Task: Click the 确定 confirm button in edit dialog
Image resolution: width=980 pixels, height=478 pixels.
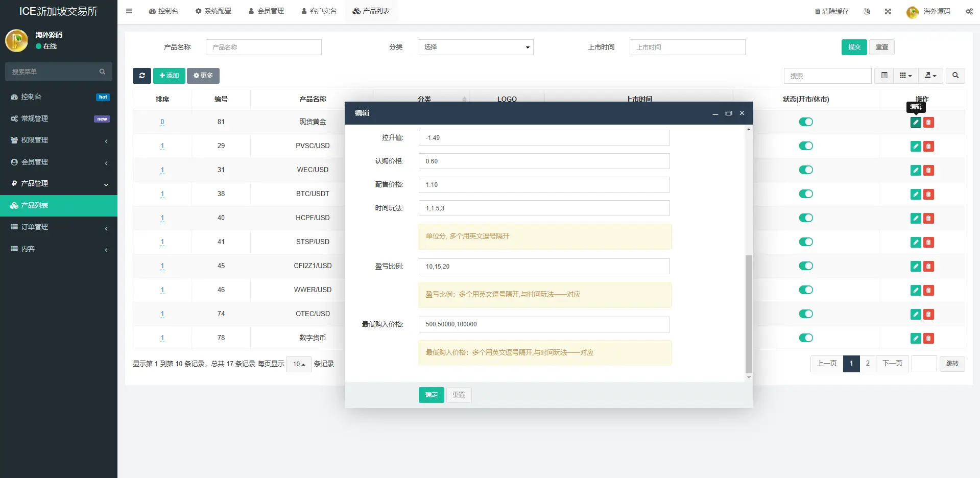Action: tap(431, 395)
